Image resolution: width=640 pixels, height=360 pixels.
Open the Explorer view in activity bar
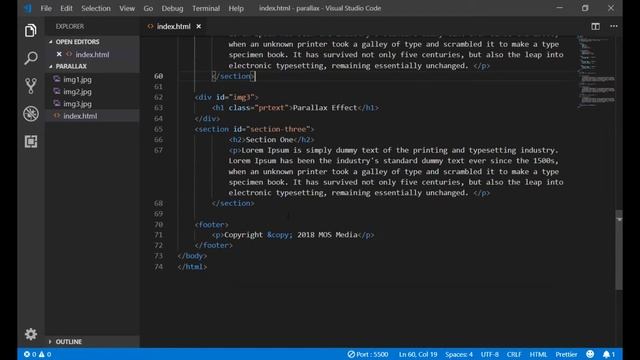[31, 31]
